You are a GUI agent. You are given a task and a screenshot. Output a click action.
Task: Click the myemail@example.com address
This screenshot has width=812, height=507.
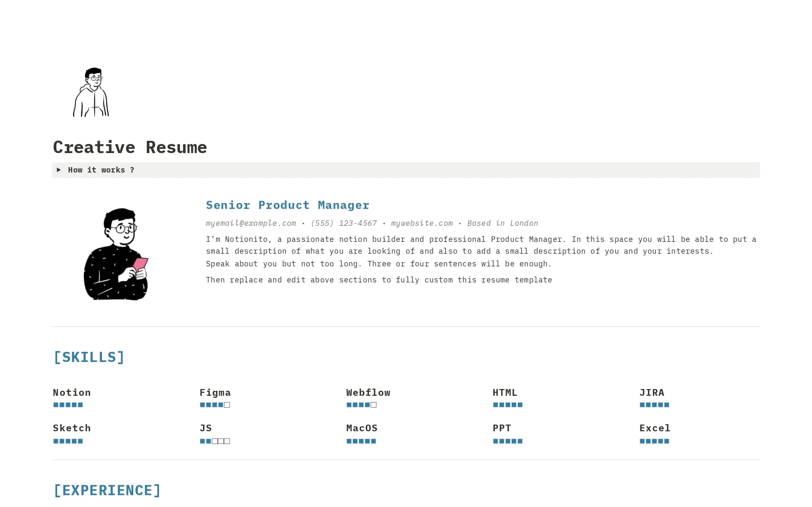pyautogui.click(x=250, y=223)
